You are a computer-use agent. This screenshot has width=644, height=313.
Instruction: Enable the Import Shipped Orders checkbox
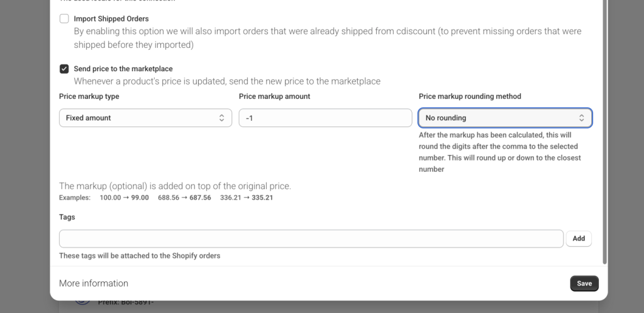[64, 19]
